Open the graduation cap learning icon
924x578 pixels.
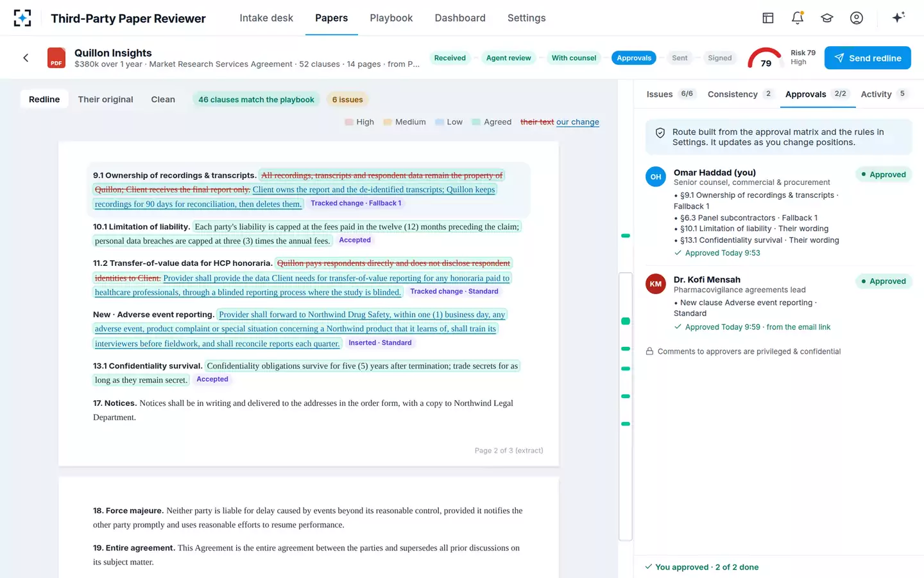coord(827,18)
